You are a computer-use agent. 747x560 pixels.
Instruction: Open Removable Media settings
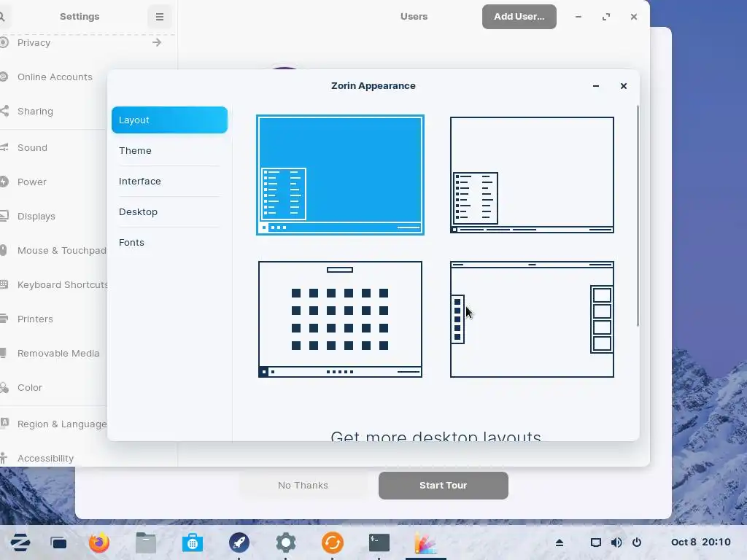[x=53, y=354]
